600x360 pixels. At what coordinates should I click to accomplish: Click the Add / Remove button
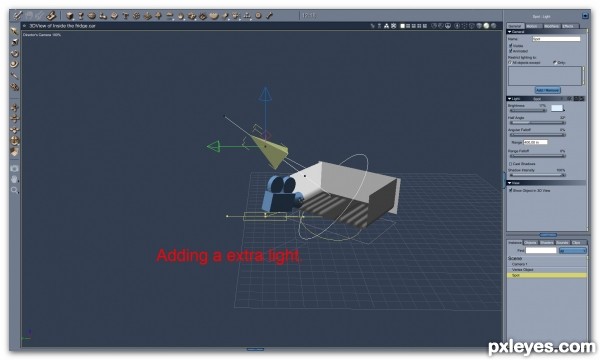548,90
